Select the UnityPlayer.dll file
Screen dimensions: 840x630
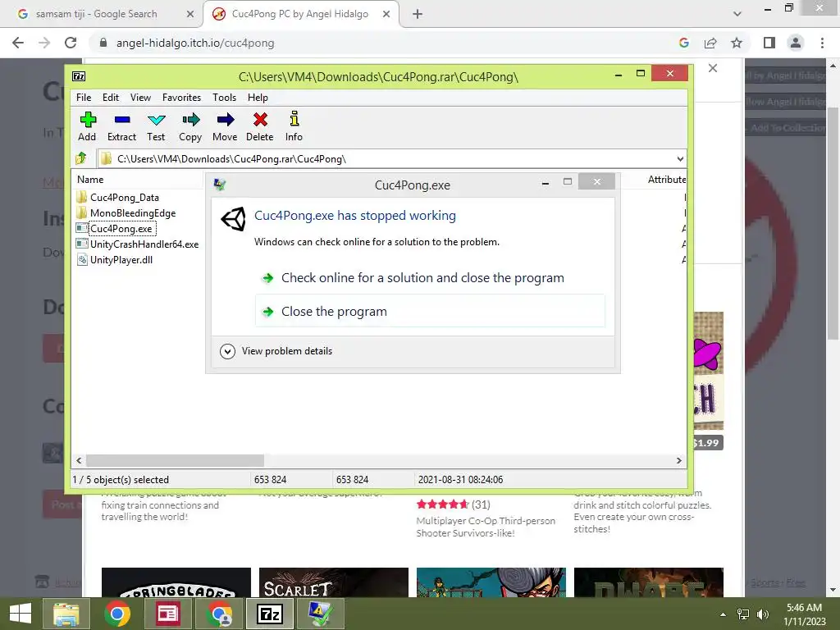[121, 260]
